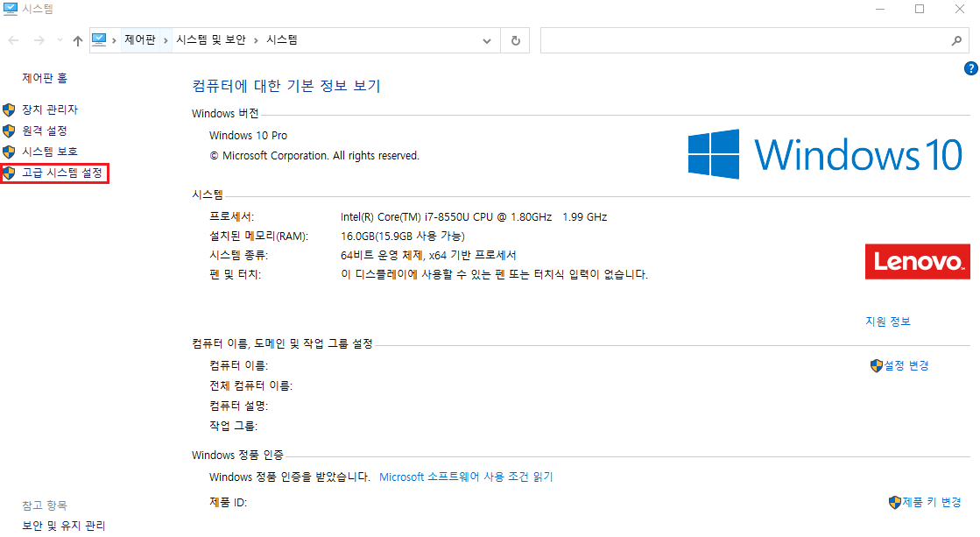Click the back navigation arrow

tap(14, 40)
